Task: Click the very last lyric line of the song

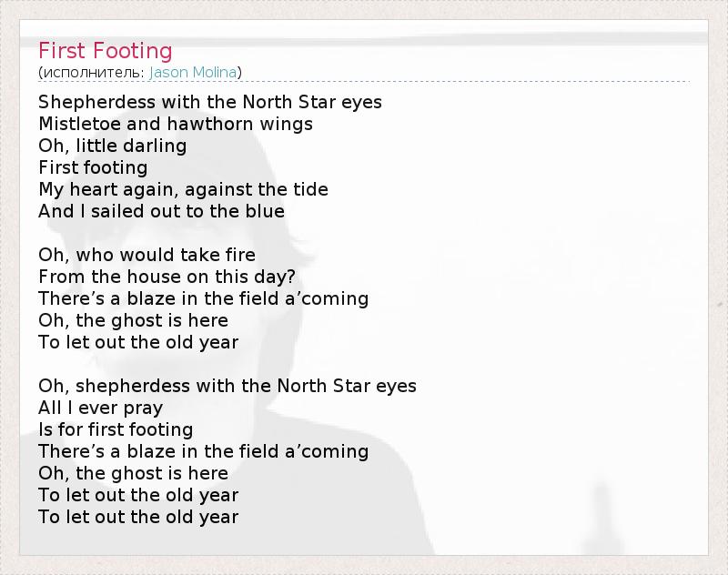Action: point(138,517)
